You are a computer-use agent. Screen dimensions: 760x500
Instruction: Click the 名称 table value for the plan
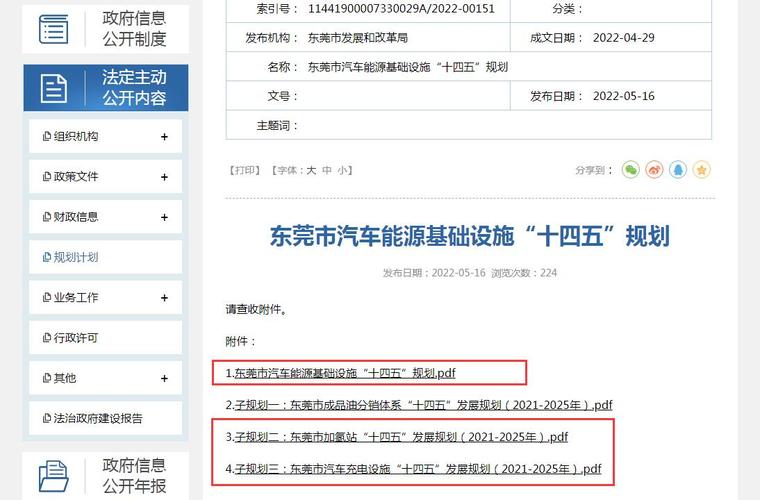pyautogui.click(x=408, y=67)
